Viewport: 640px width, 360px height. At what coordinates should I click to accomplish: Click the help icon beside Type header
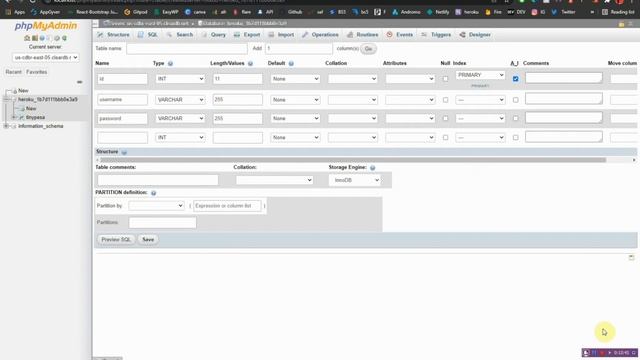170,64
